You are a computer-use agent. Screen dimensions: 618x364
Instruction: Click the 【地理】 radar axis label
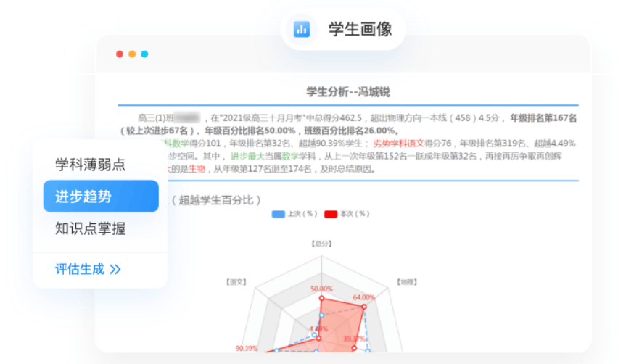[407, 281]
